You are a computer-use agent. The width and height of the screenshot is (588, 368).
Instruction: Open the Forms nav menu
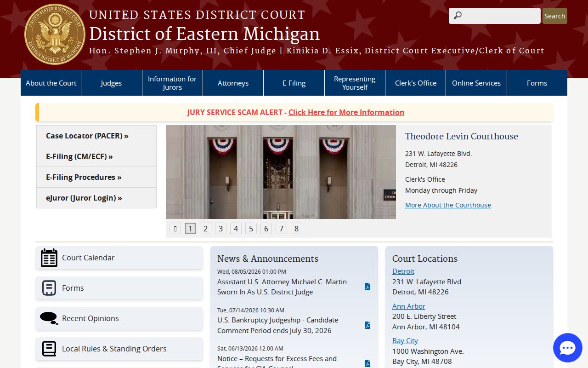[537, 83]
